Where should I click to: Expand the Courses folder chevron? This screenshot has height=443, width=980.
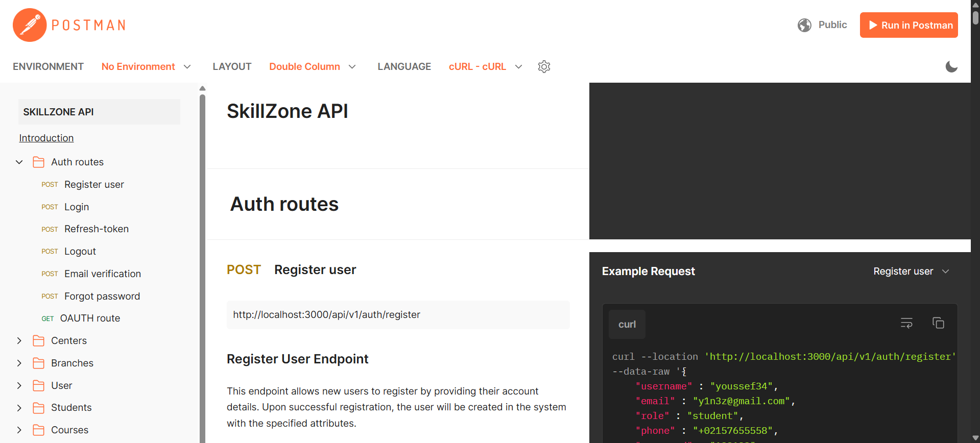19,430
